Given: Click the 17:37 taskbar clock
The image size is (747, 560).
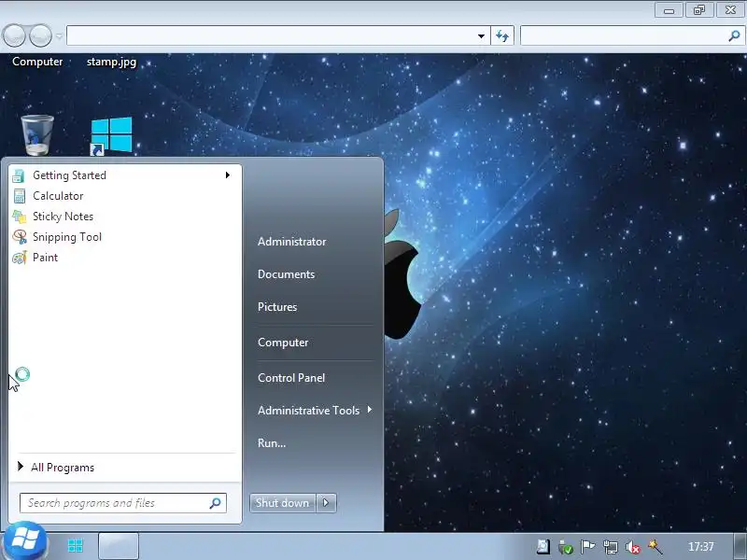Looking at the screenshot, I should coord(701,547).
